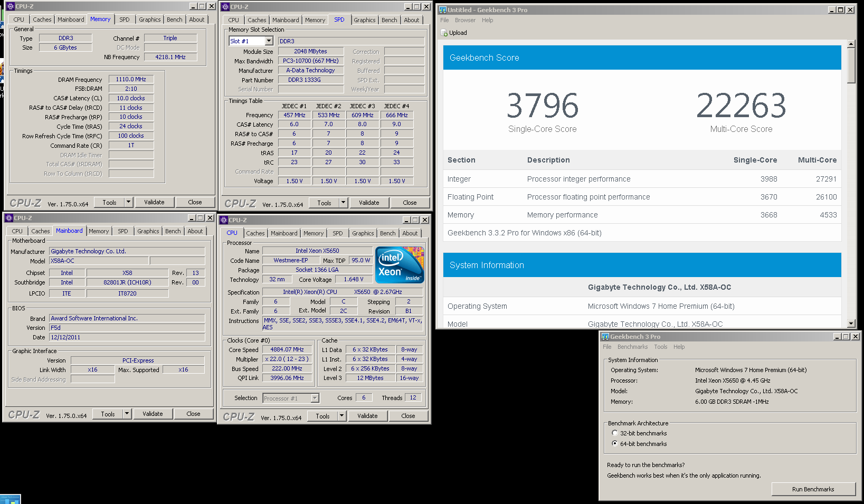Open About tab in CPU window
This screenshot has height=504, width=864.
[x=410, y=233]
